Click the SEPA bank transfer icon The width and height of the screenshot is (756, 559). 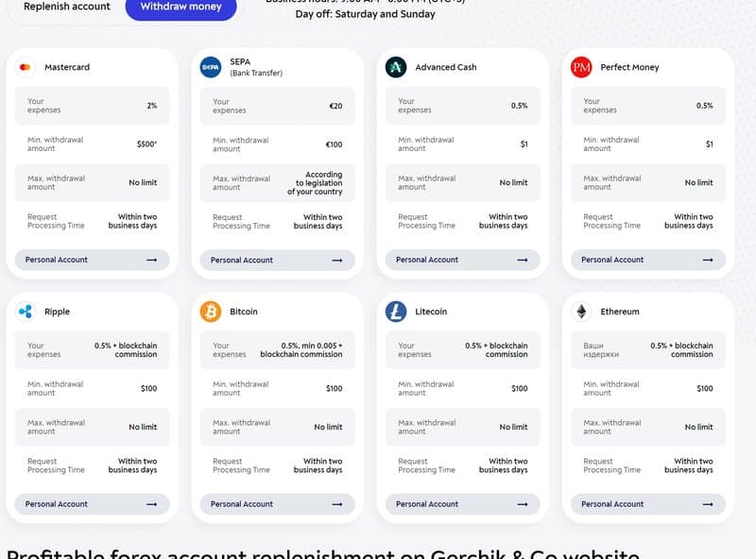click(211, 67)
